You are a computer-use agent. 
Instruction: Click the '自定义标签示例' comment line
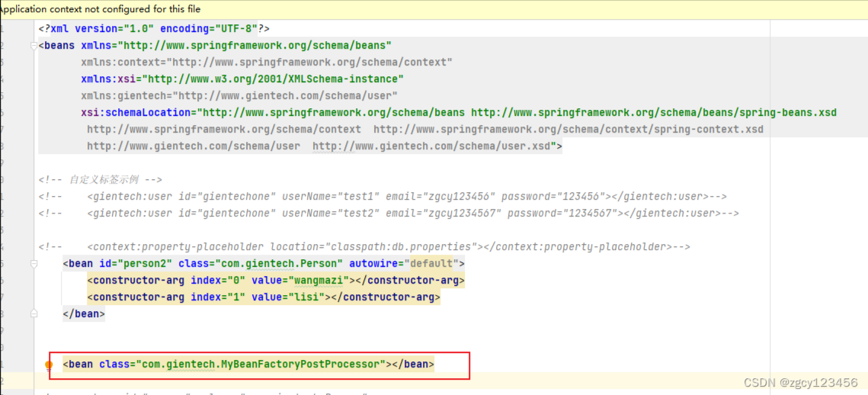pyautogui.click(x=100, y=179)
